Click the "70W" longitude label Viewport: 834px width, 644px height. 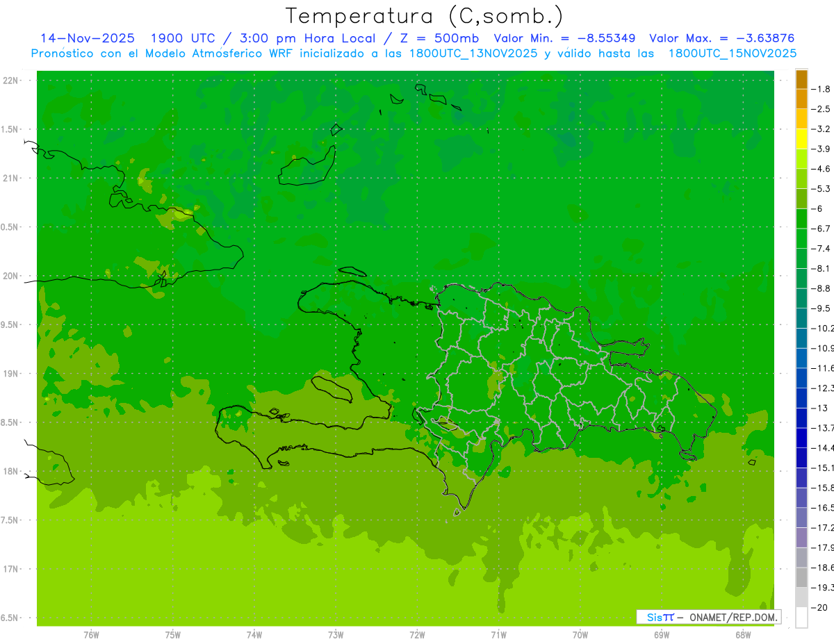click(580, 634)
